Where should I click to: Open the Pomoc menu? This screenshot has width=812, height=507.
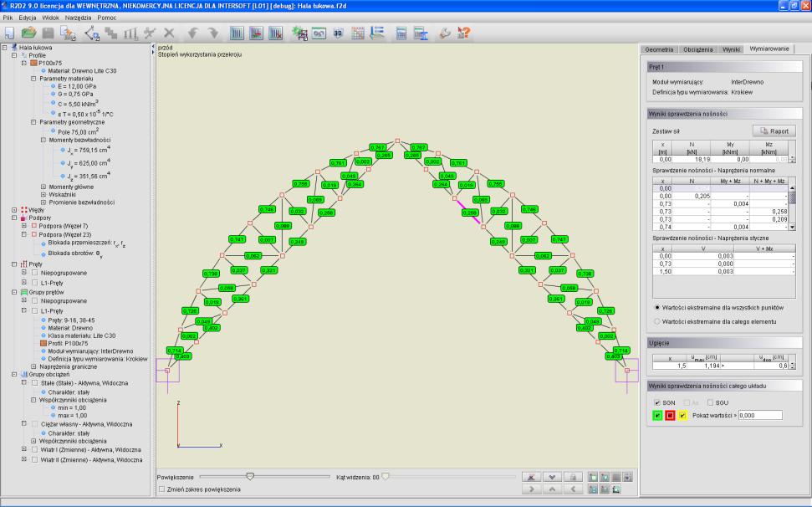coord(107,18)
